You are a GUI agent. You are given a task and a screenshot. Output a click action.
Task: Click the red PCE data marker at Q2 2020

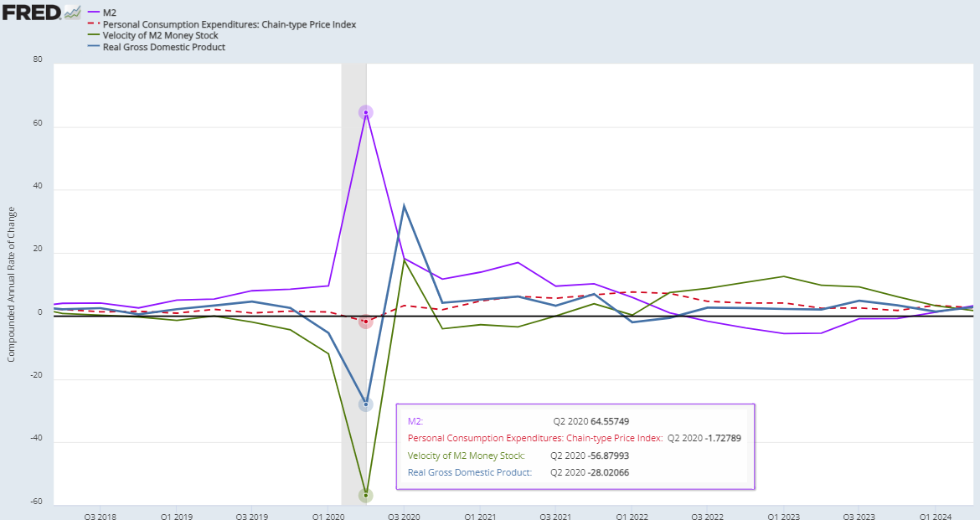[x=365, y=322]
